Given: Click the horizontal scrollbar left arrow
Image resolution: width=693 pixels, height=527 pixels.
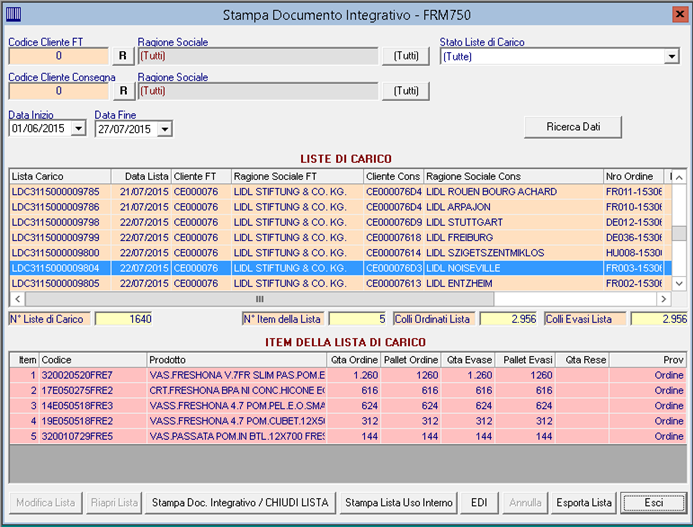Looking at the screenshot, I should click(x=17, y=299).
